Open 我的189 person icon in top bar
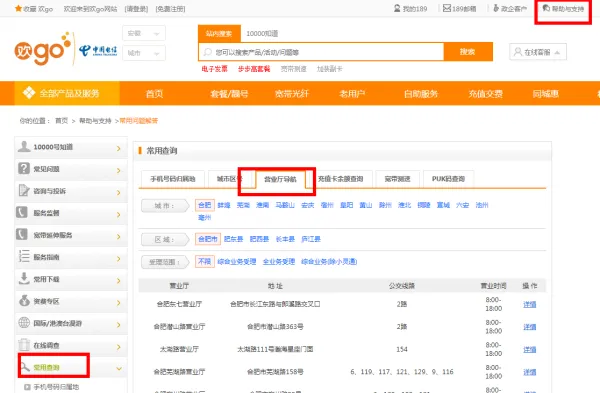Viewport: 600px width, 393px height. point(397,8)
